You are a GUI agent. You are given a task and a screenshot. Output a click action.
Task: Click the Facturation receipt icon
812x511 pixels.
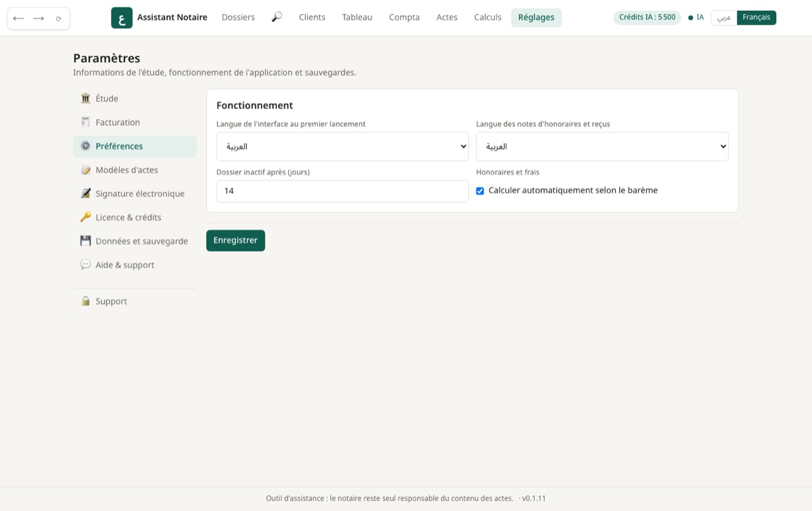85,122
